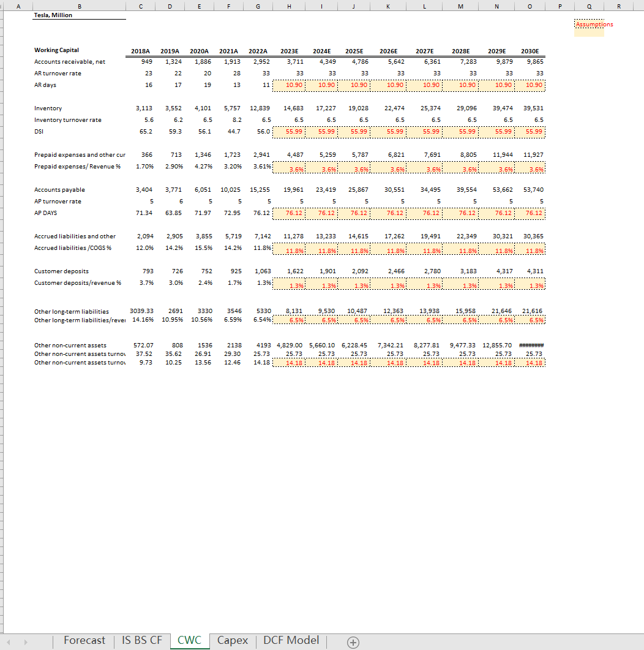Open the DCF Model sheet tab

click(x=291, y=640)
